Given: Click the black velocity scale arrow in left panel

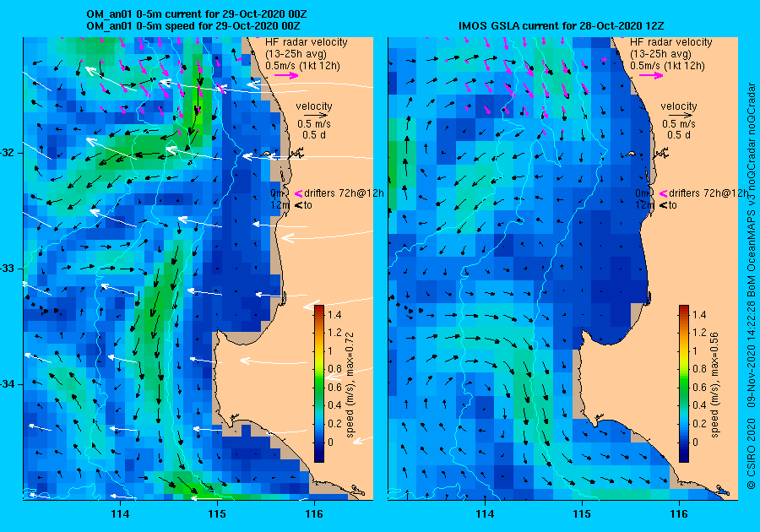Looking at the screenshot, I should (316, 116).
